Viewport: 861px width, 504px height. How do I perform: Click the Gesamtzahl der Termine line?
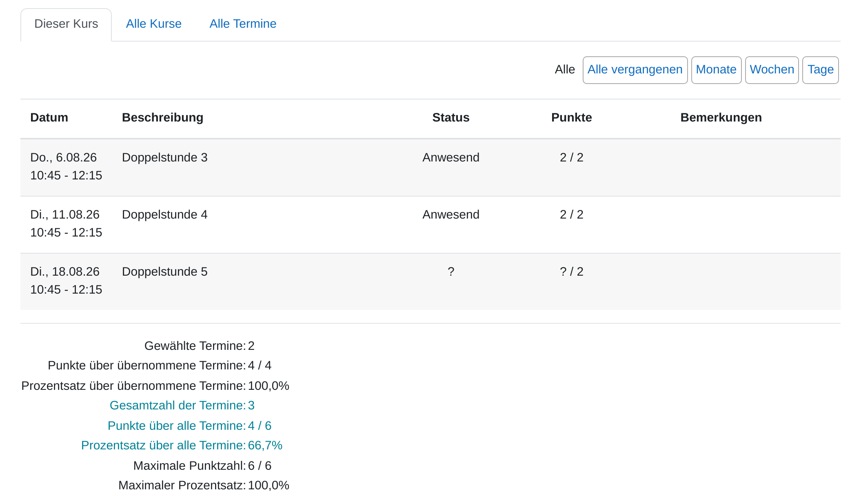pyautogui.click(x=182, y=405)
